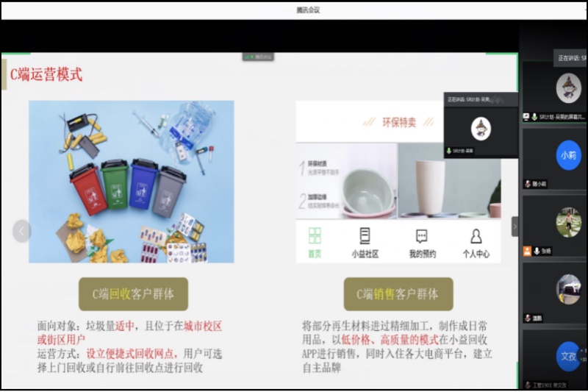Click the screen-share icon on the SR计划 participant tile

tap(526, 117)
